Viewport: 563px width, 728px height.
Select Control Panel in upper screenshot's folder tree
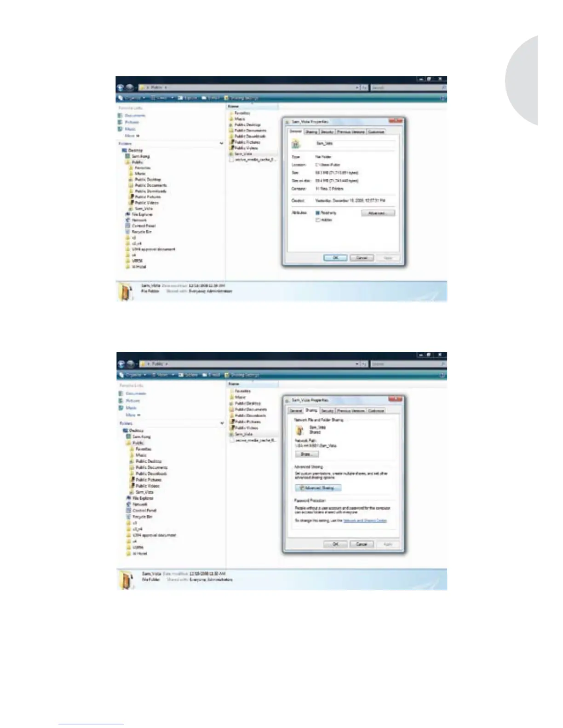click(x=144, y=226)
